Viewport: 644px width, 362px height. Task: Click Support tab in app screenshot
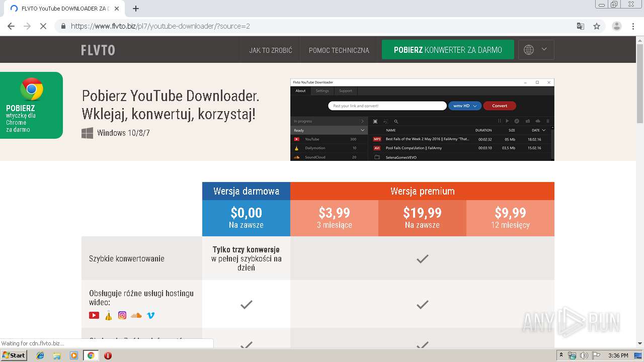[x=346, y=91]
